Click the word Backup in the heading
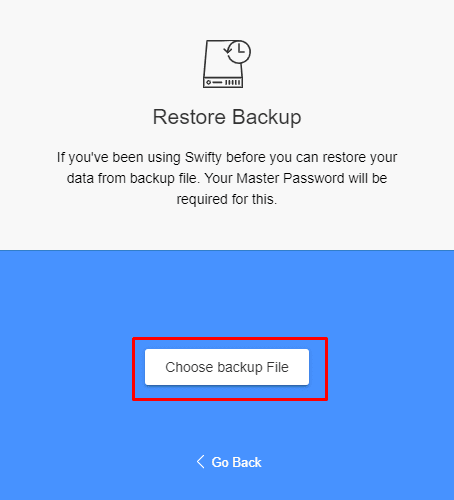 [267, 117]
